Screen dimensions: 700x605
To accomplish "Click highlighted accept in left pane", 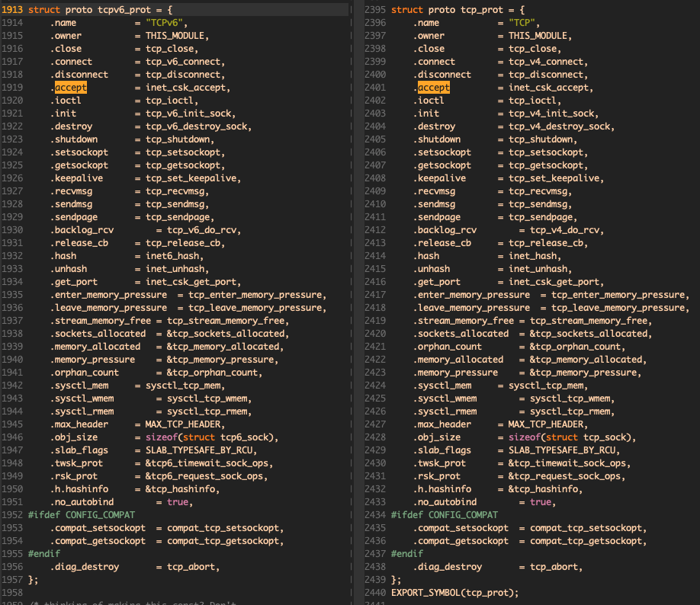I will [71, 88].
